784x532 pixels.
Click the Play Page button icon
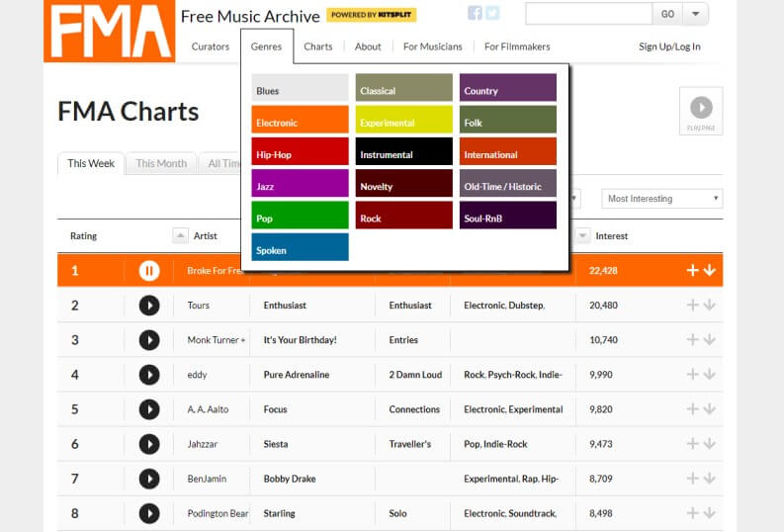[701, 111]
